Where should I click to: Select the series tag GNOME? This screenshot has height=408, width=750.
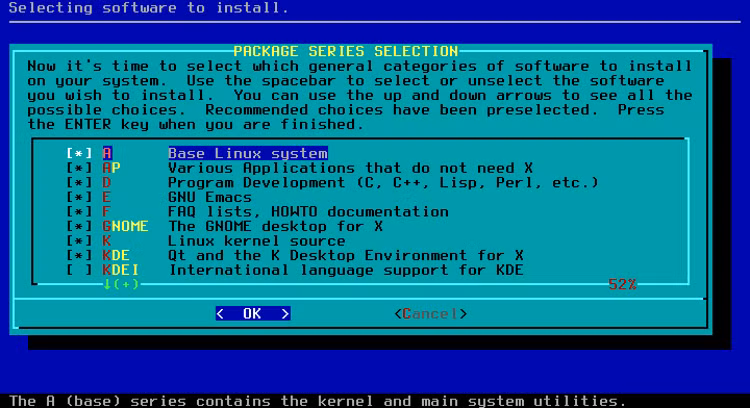125,226
